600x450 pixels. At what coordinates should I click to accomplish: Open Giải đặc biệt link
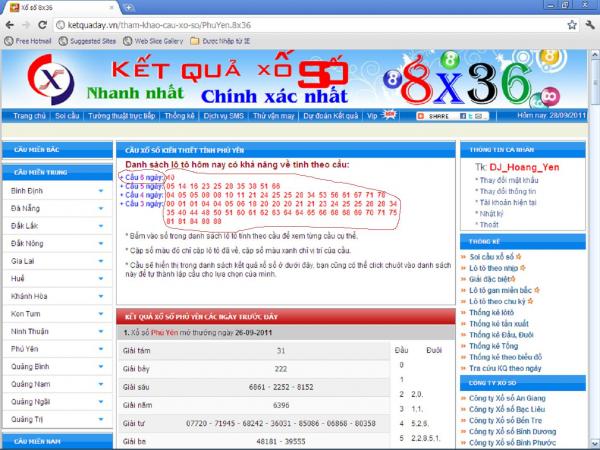[490, 279]
